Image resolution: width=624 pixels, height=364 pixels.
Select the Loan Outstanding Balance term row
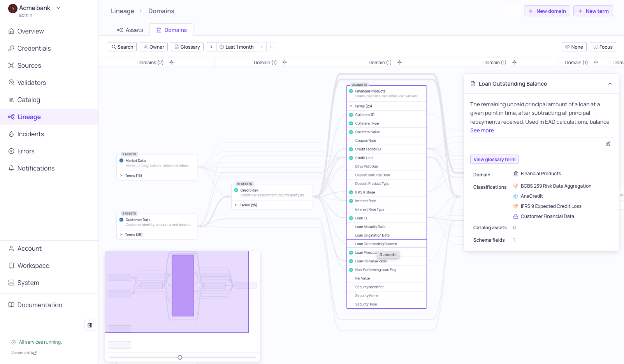pos(387,244)
